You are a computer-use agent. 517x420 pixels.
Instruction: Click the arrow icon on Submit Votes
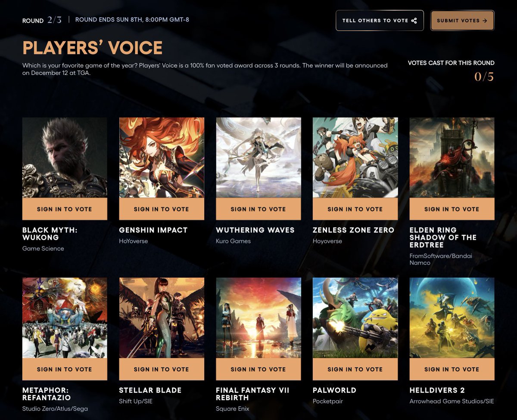485,21
